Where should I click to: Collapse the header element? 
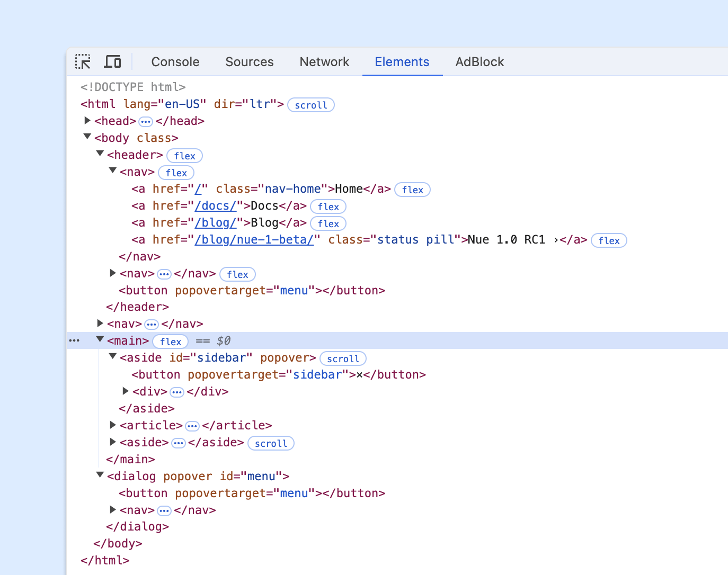[100, 154]
